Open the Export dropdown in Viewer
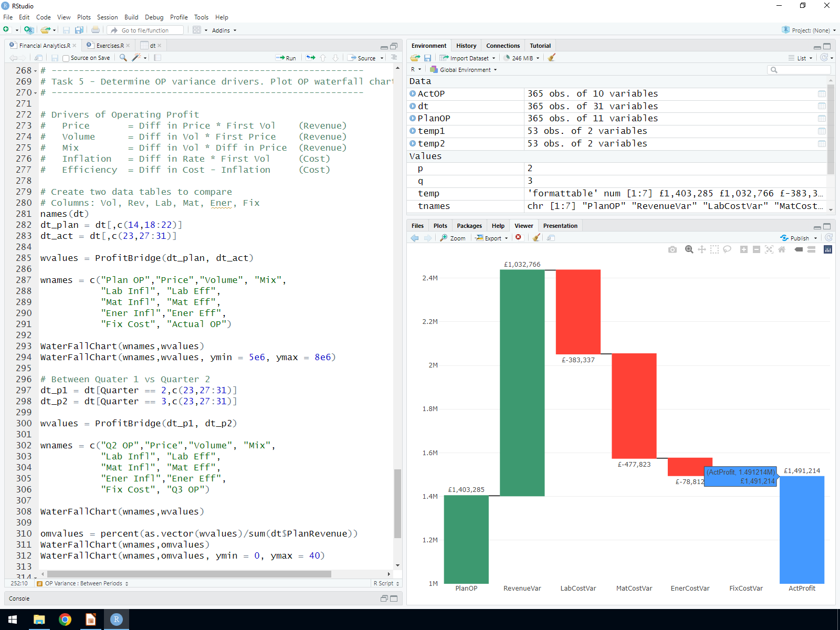840x630 pixels. coord(492,238)
